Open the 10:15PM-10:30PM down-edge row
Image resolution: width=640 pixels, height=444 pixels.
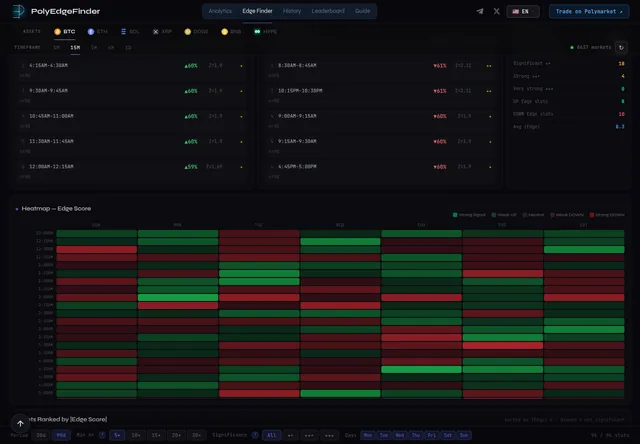[x=381, y=95]
